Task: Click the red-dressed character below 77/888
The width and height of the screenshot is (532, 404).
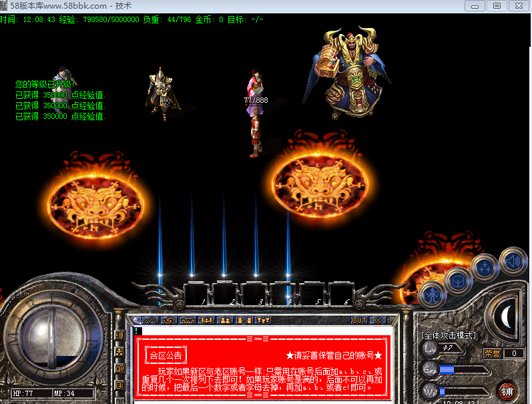Action: click(x=255, y=134)
